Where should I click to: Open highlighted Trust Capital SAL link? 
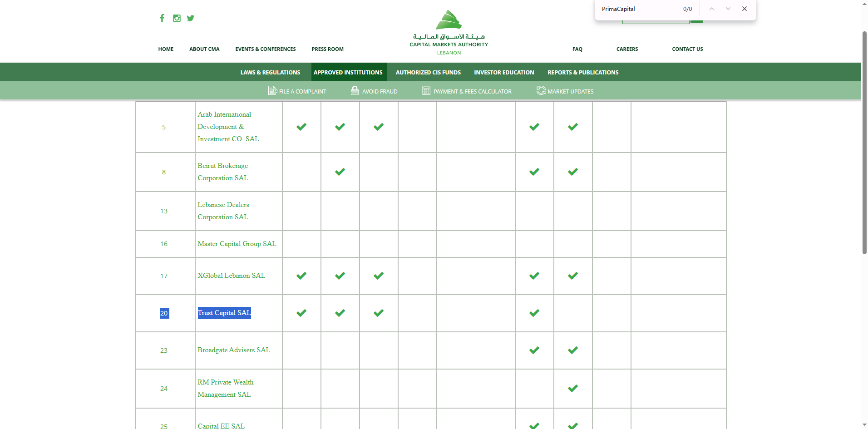click(x=224, y=313)
